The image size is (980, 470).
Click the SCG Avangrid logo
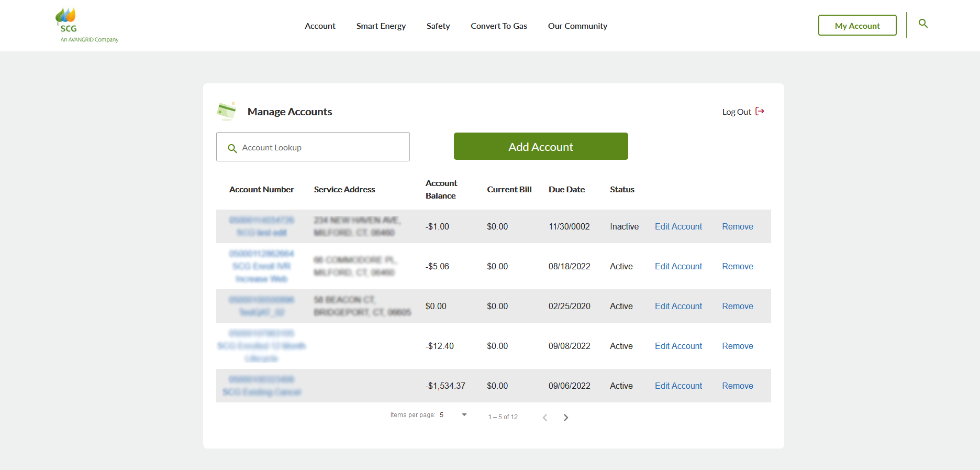tap(87, 25)
